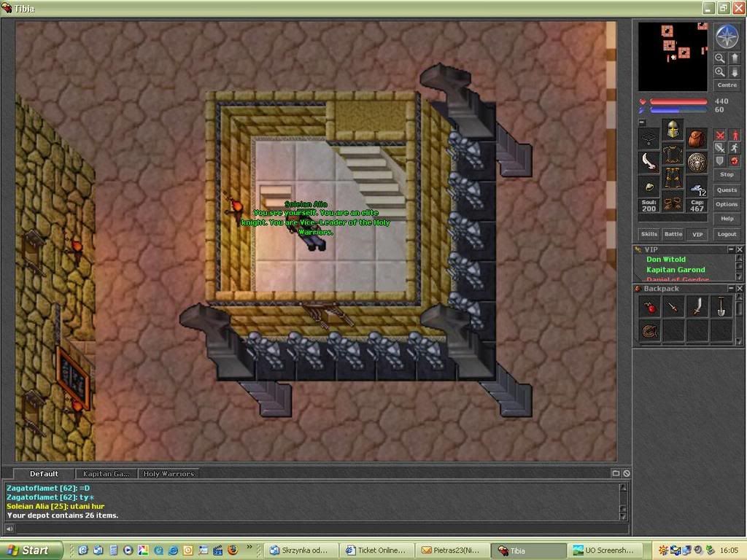Toggle the VIP window button
Image resolution: width=747 pixels, height=560 pixels.
click(697, 234)
